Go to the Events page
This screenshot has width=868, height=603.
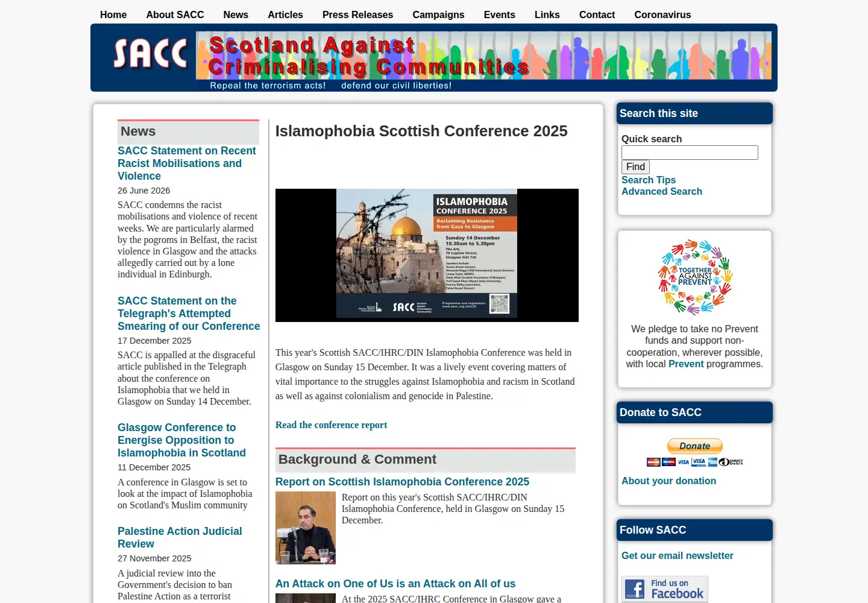pyautogui.click(x=499, y=14)
